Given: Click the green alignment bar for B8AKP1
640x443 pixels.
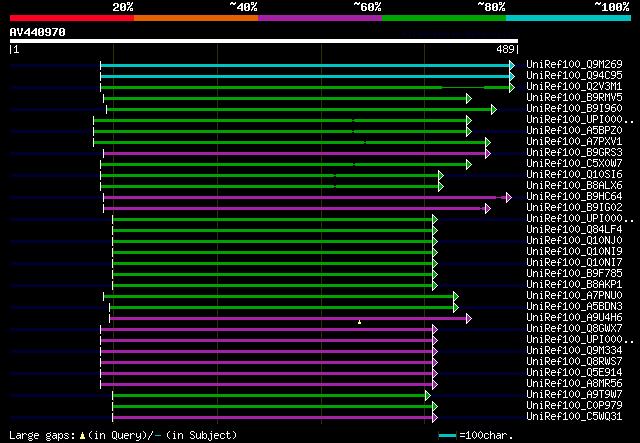Looking at the screenshot, I should pyautogui.click(x=272, y=285).
